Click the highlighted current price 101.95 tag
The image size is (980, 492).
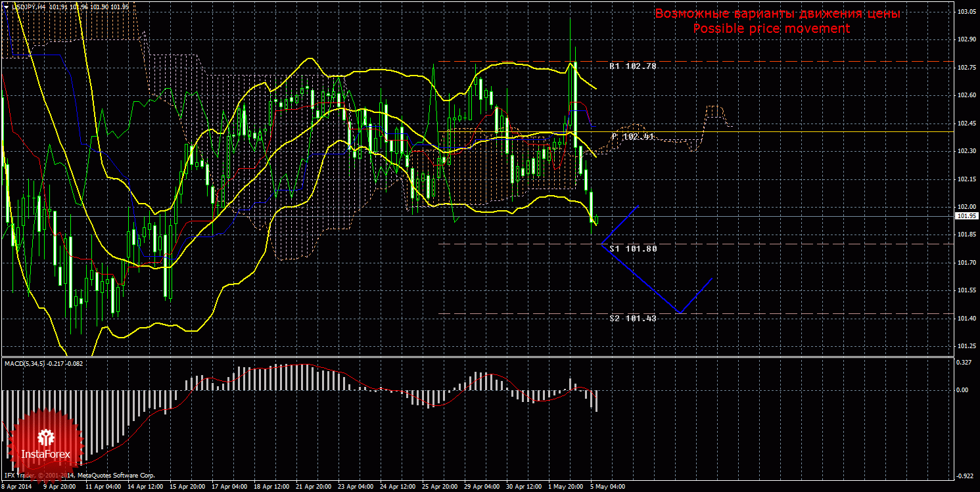click(966, 216)
